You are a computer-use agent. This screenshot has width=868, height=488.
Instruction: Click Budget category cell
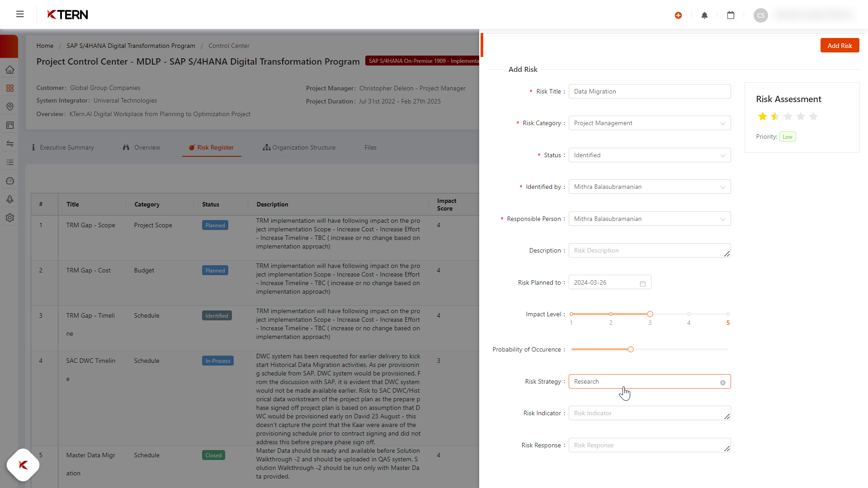[x=144, y=271]
